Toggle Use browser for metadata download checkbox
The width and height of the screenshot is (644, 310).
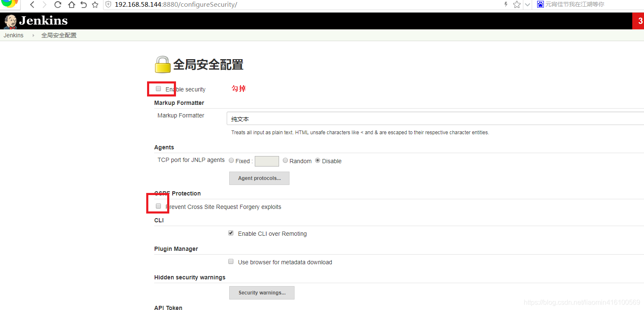click(231, 261)
